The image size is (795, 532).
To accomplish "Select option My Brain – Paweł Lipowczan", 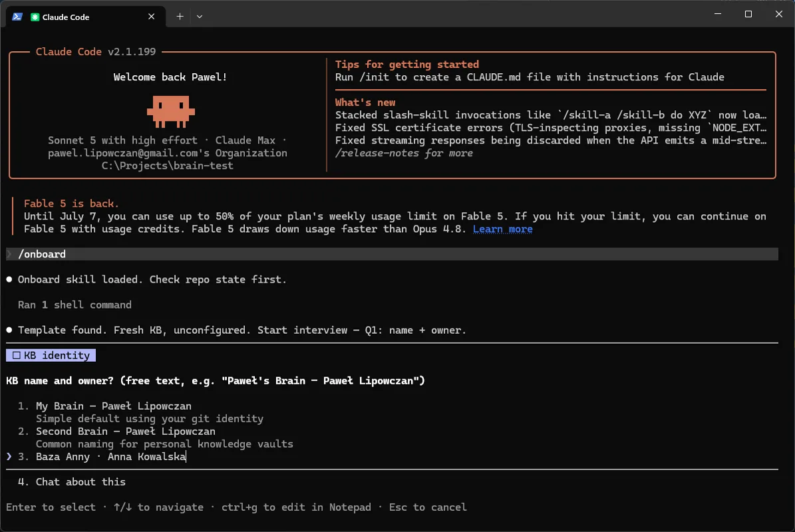I will [x=114, y=406].
